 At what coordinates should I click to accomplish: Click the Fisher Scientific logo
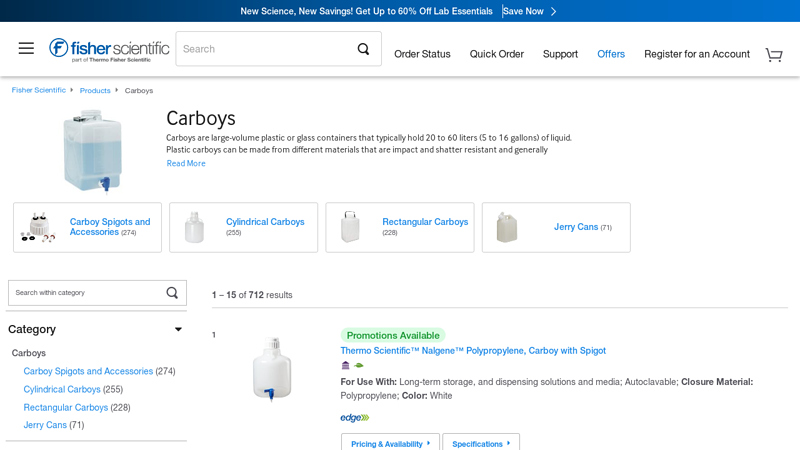click(x=109, y=49)
